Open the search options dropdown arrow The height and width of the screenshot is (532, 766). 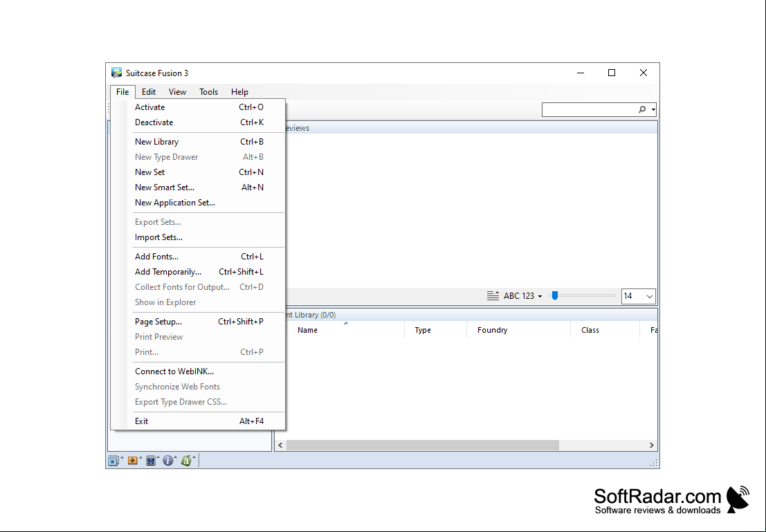(x=653, y=110)
